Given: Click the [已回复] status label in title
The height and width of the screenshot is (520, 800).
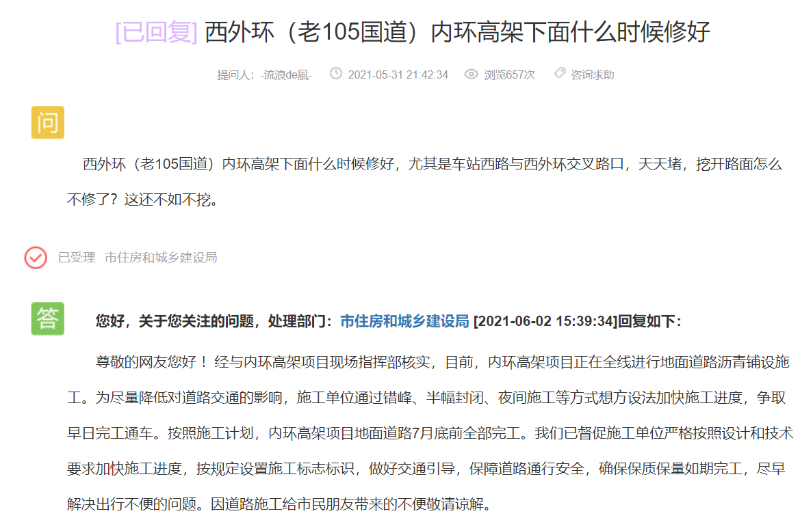Looking at the screenshot, I should tap(156, 32).
